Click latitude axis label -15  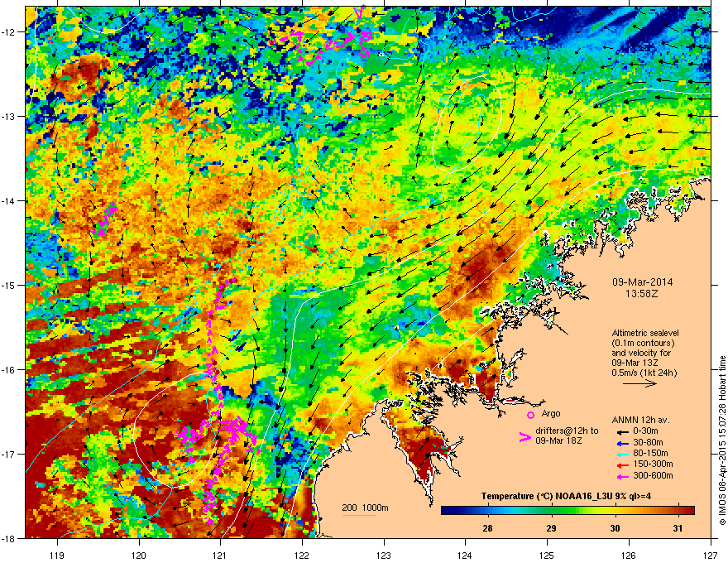pos(9,285)
